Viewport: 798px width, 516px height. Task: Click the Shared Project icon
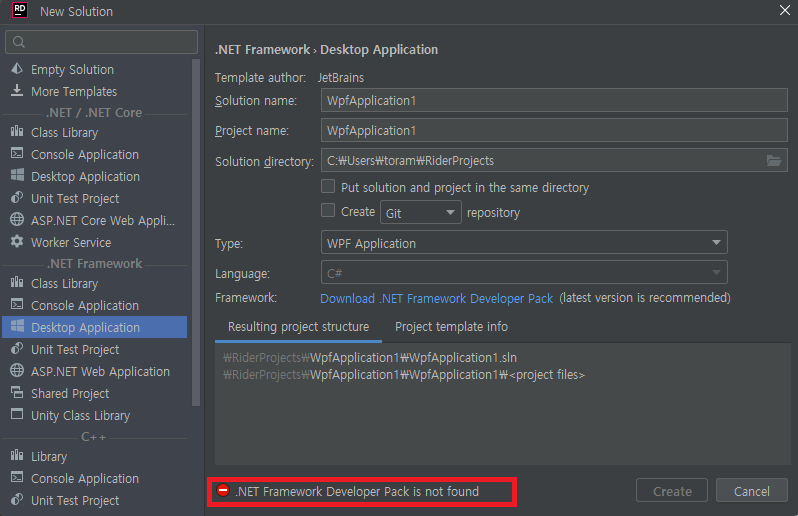point(17,392)
